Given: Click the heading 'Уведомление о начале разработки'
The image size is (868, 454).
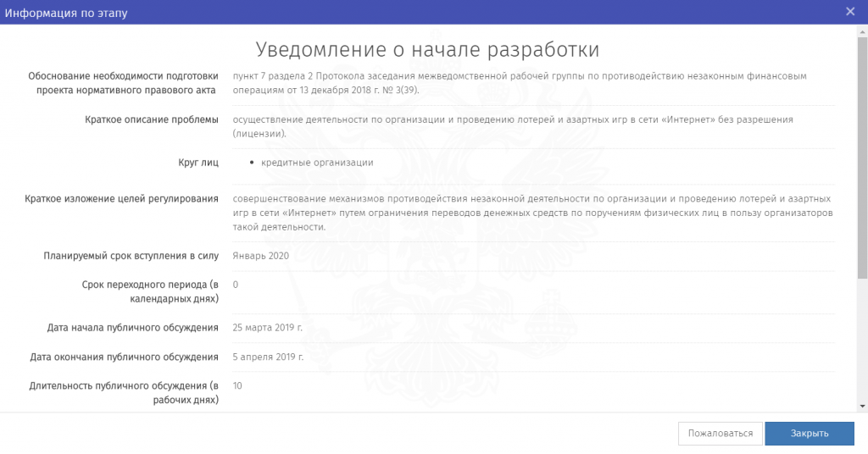Looking at the screenshot, I should 427,48.
